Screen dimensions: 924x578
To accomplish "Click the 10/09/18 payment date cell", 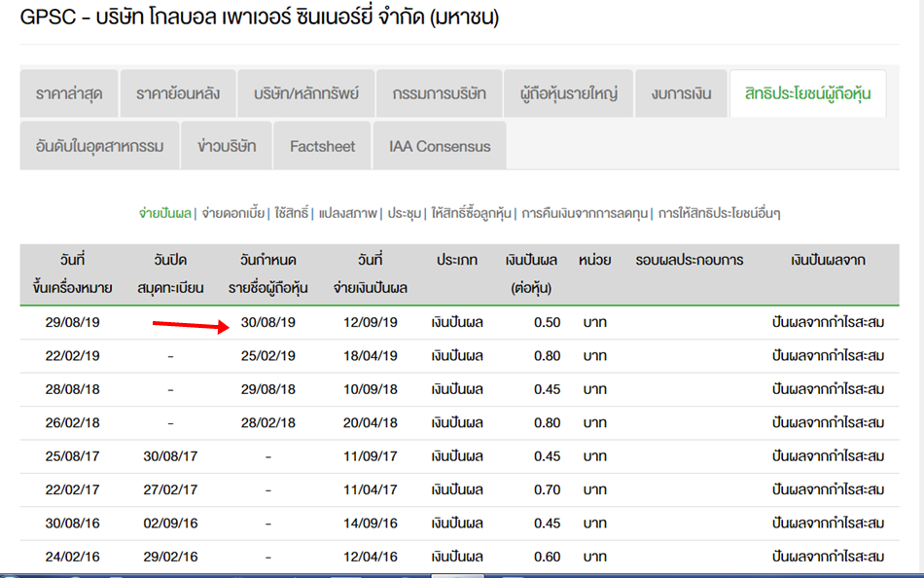I will (370, 390).
